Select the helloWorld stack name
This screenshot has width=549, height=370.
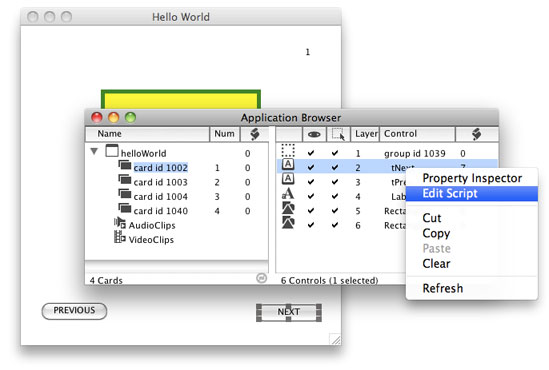144,154
